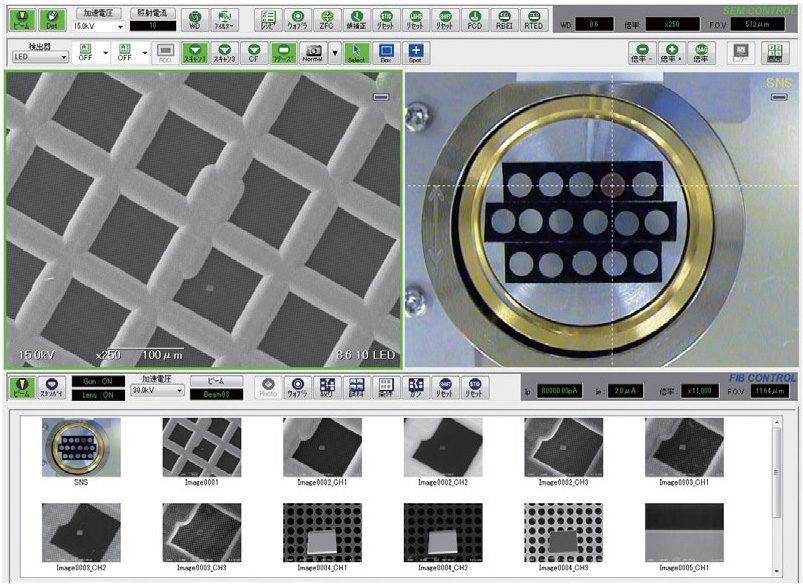Select the SEM F.O.V 512µm field
This screenshot has height=585, width=803.
757,24
